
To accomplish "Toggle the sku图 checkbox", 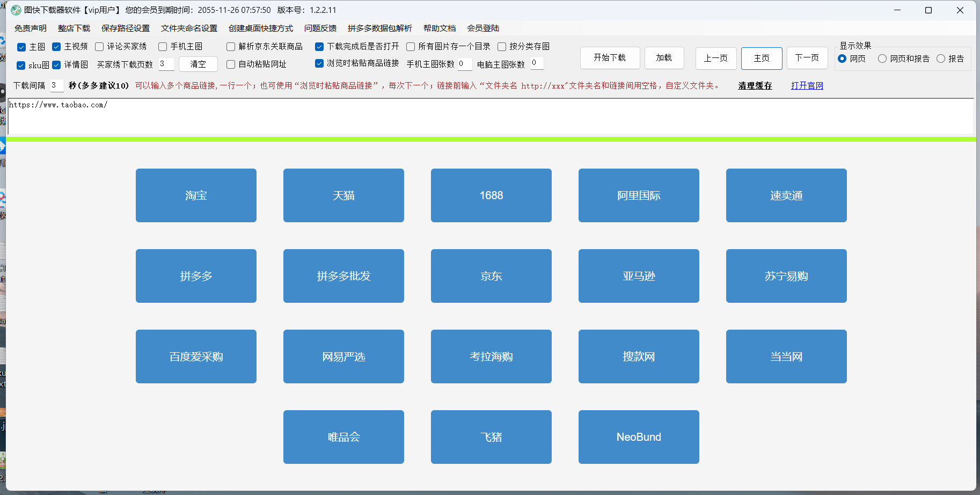I will coord(21,65).
